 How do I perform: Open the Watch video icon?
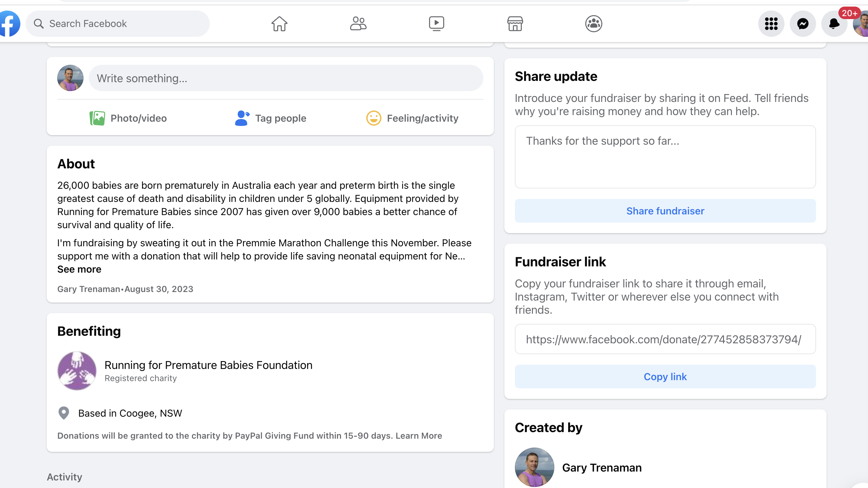tap(436, 24)
